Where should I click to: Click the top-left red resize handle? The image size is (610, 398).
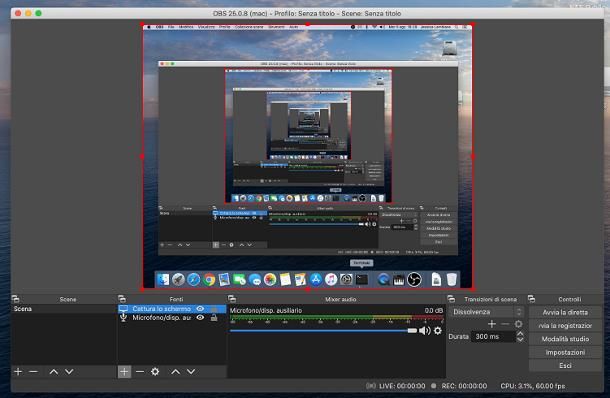pos(142,25)
